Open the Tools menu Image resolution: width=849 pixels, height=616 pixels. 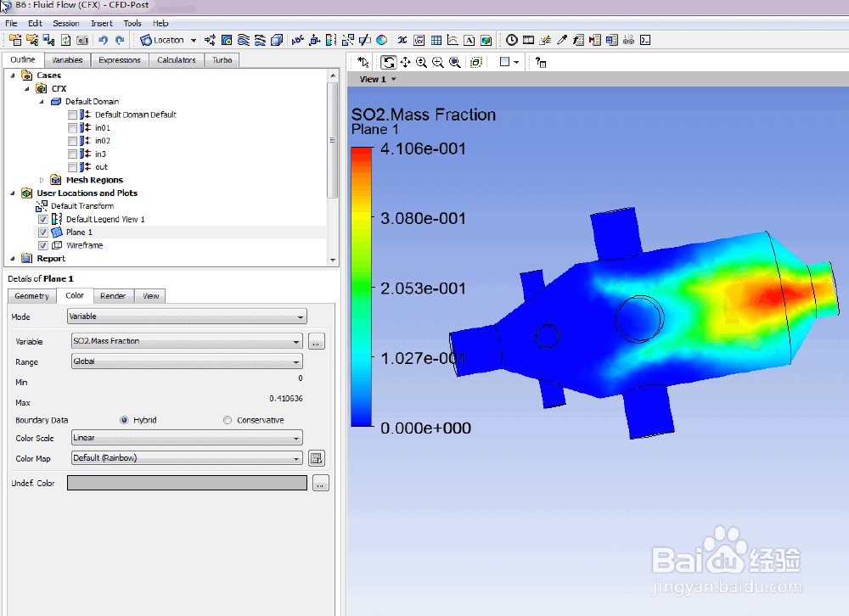[132, 23]
